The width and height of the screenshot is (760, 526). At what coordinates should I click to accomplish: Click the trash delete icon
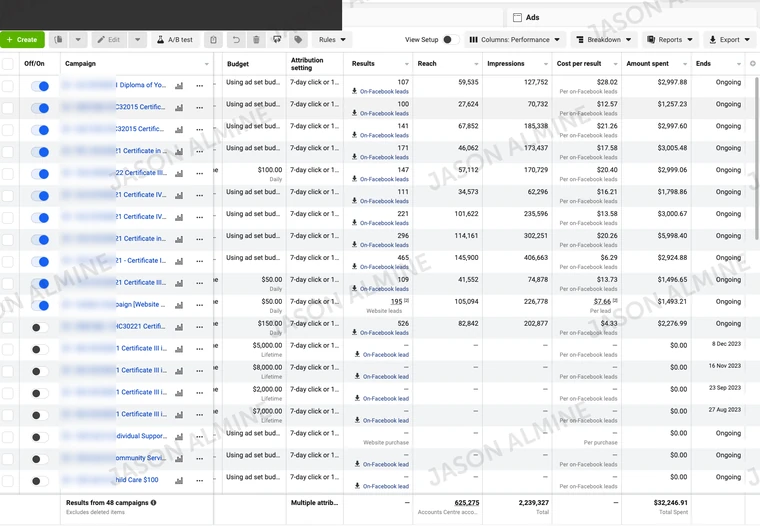(x=256, y=40)
